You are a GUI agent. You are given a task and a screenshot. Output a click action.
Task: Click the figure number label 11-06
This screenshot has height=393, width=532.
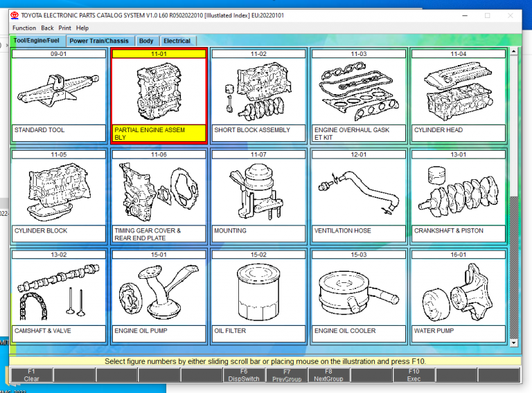[x=159, y=154]
